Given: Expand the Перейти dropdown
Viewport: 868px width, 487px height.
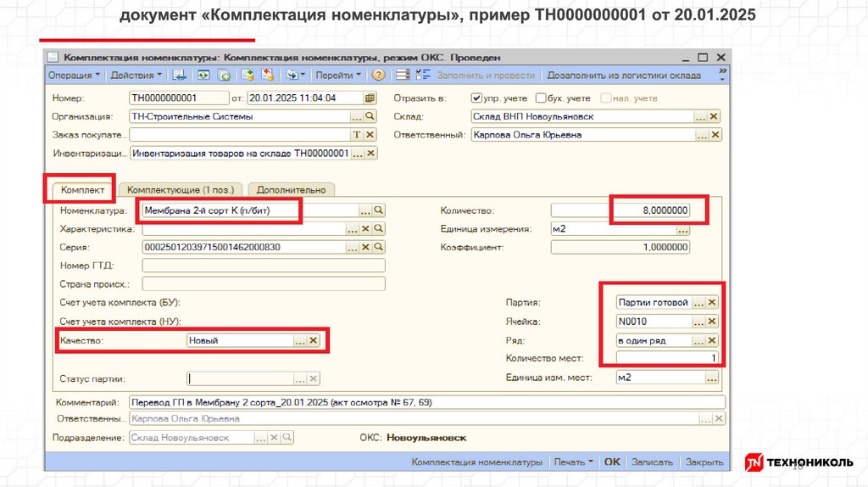Looking at the screenshot, I should click(x=338, y=75).
